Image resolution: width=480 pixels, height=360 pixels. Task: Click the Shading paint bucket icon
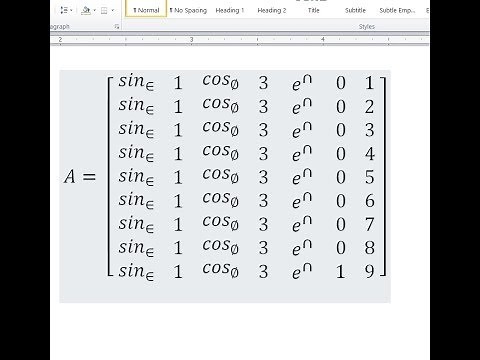click(x=86, y=10)
